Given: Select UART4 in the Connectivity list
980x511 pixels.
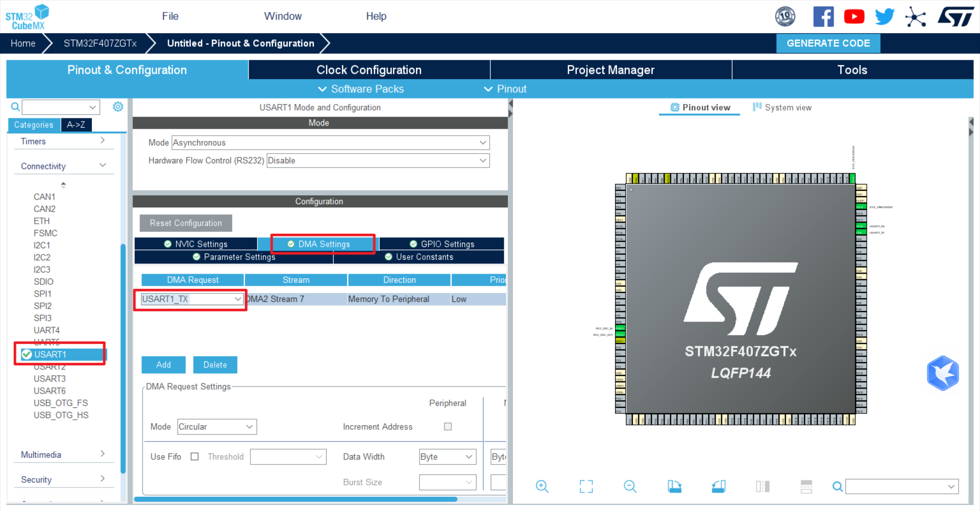Looking at the screenshot, I should coord(46,330).
